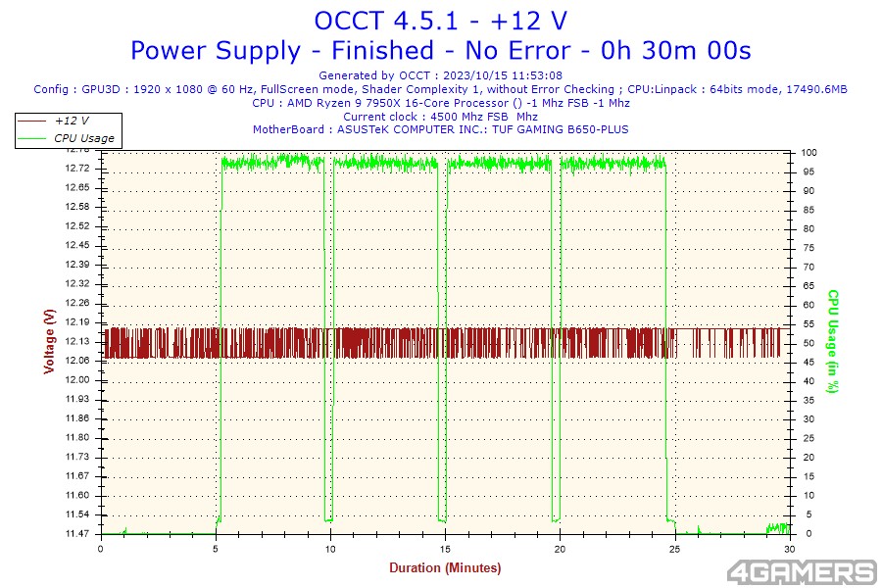Click the 11.93 voltage axis value
This screenshot has height=588, width=882.
point(77,399)
